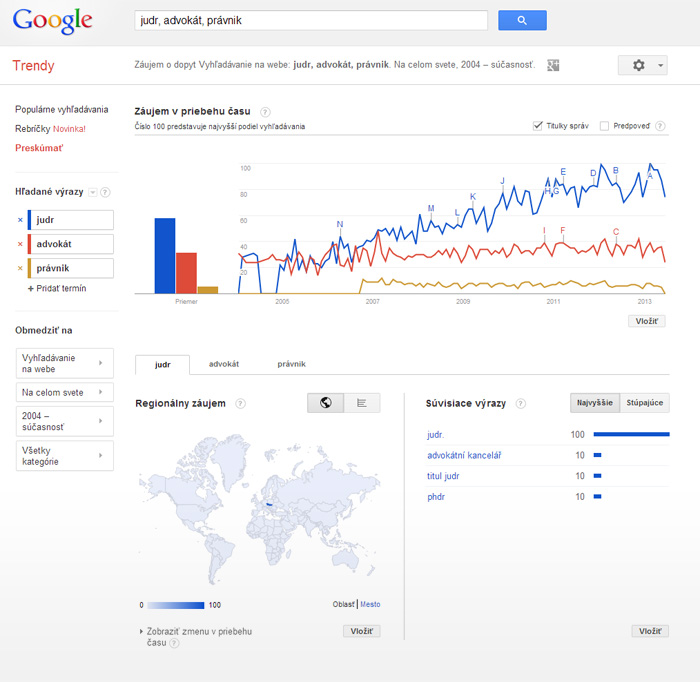The image size is (700, 700).
Task: Open the 2004 – súčasnosť time range dropdown
Action: 65,421
